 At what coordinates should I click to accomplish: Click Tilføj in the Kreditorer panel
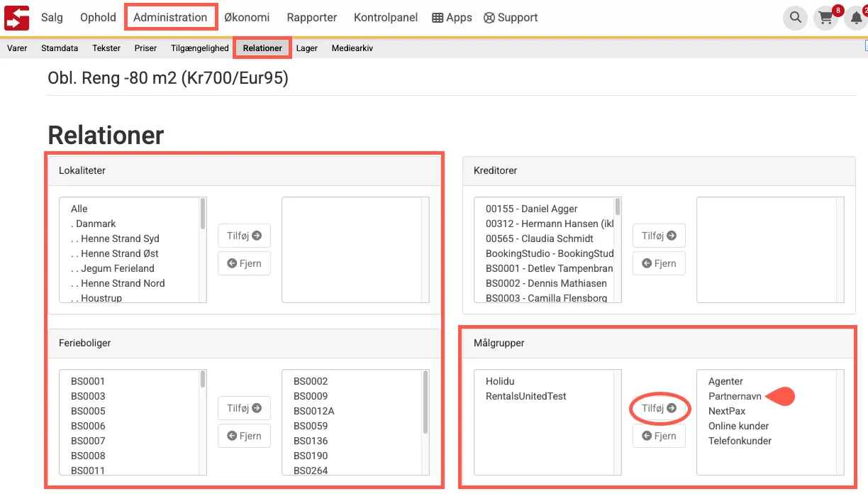(x=659, y=236)
